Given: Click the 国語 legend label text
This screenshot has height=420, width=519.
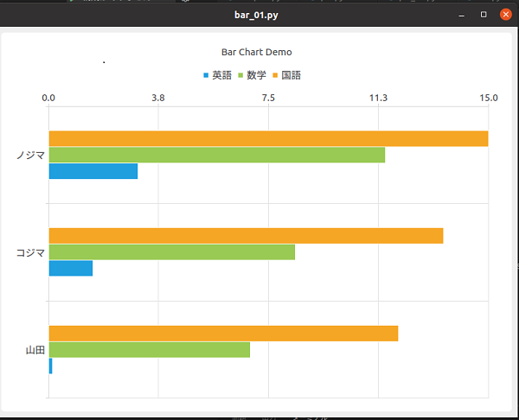Looking at the screenshot, I should (292, 76).
